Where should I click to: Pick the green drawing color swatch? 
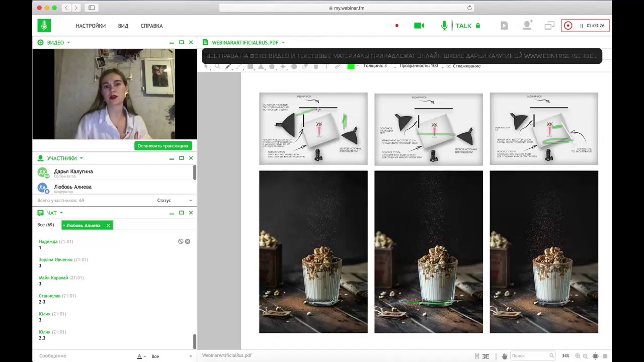coord(351,66)
